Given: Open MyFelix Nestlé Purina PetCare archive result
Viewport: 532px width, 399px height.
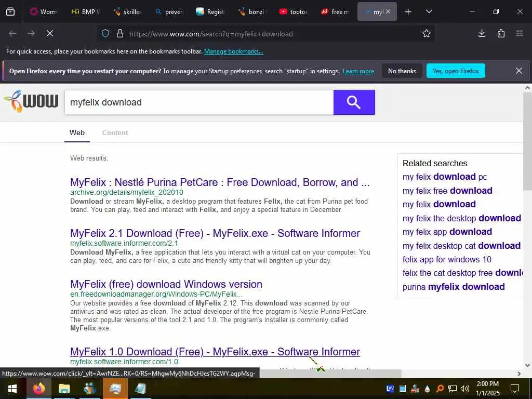Looking at the screenshot, I should (x=220, y=182).
